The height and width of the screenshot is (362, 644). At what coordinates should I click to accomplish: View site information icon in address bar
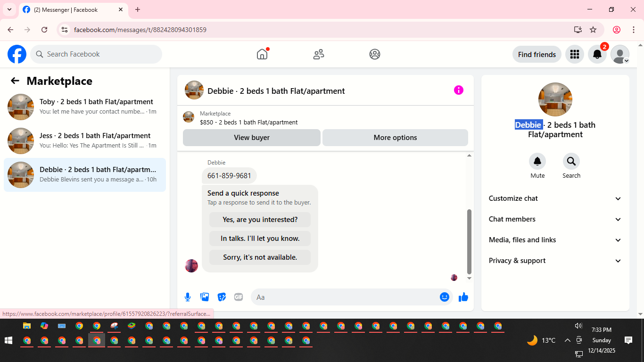click(65, 30)
